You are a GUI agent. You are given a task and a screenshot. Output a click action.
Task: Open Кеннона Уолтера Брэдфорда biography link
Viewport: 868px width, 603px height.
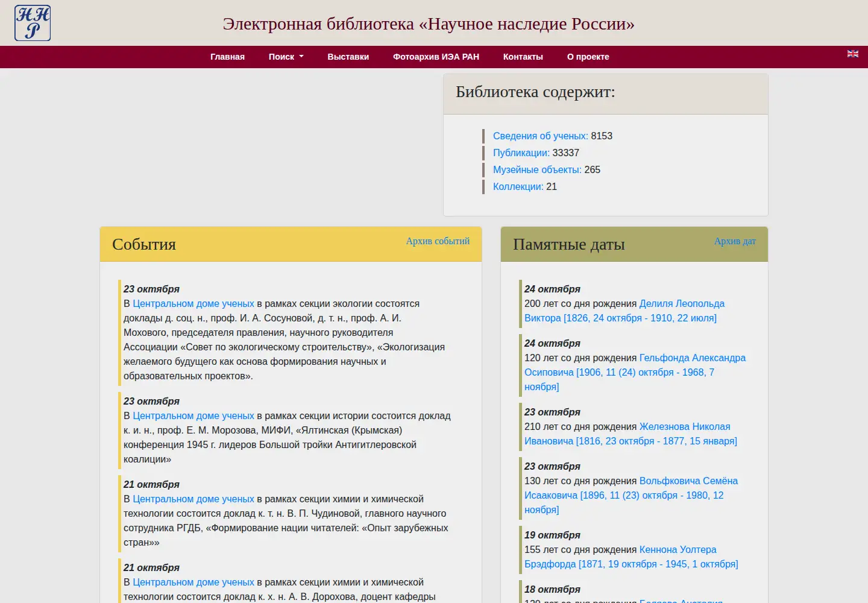(x=631, y=557)
